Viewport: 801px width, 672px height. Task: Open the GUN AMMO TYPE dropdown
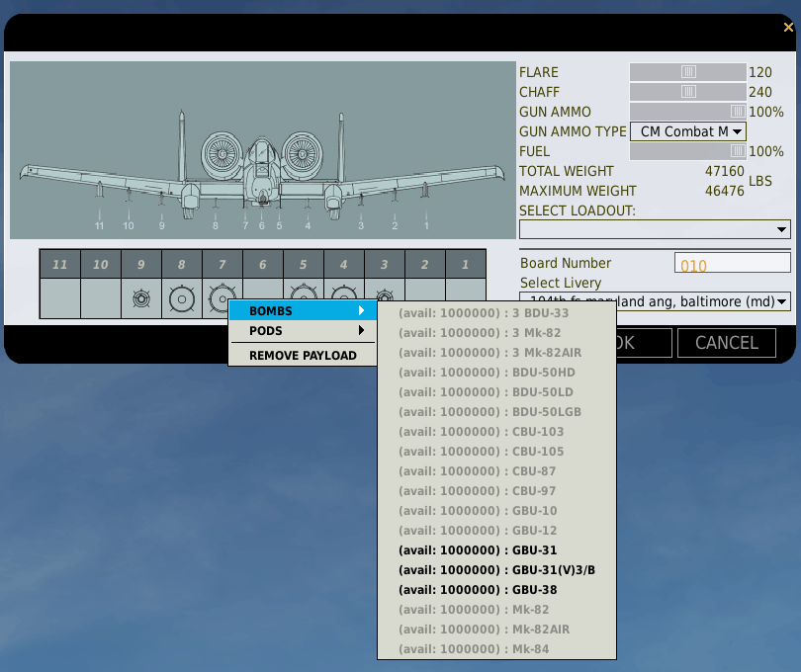pyautogui.click(x=687, y=131)
